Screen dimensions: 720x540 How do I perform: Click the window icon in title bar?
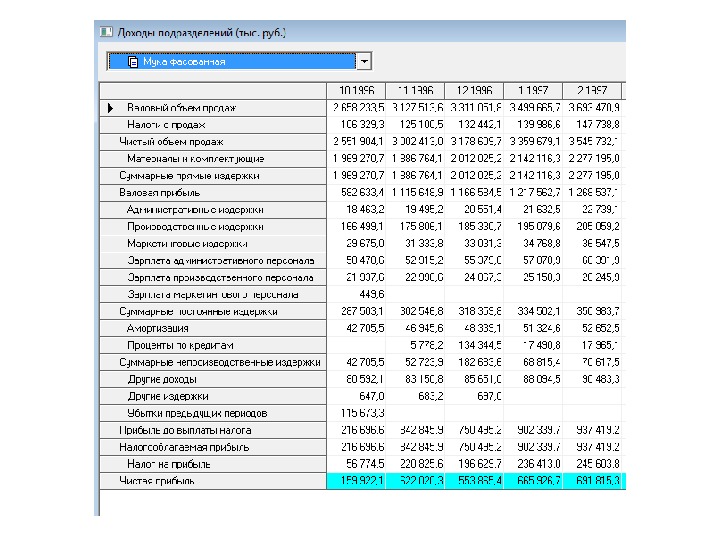point(106,32)
